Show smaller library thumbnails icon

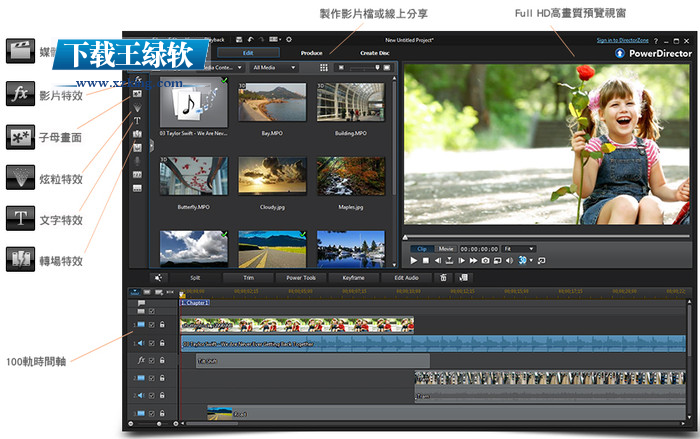pos(342,67)
